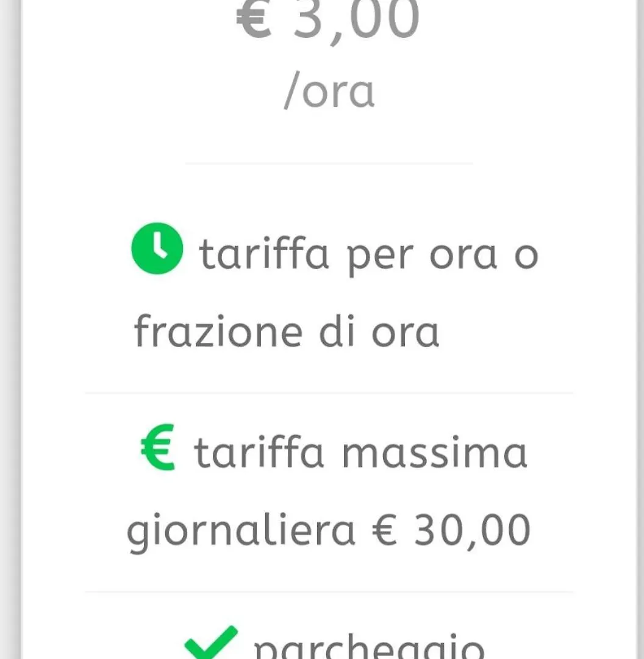
Task: Click the divider above the parcheggio row
Action: (x=329, y=592)
